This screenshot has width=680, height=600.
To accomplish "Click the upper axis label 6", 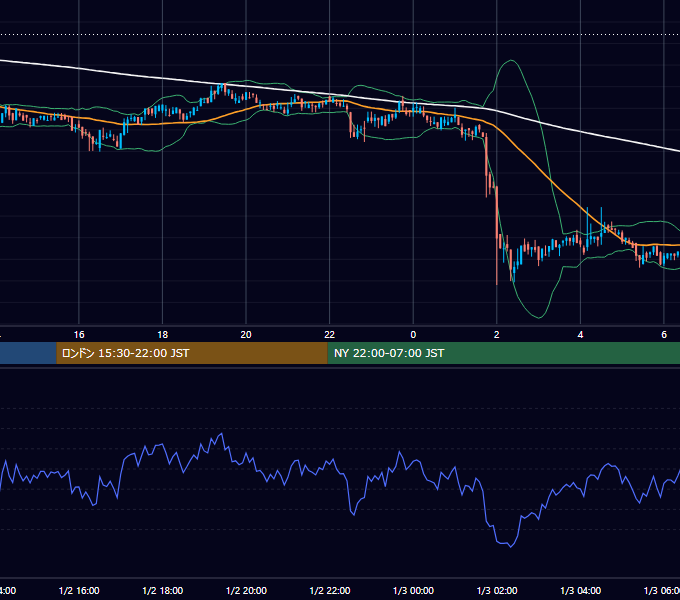I will click(664, 334).
